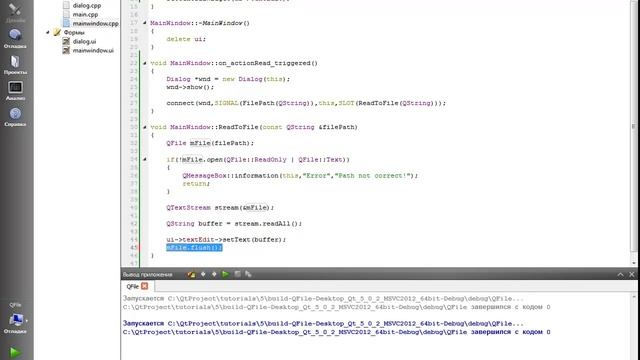Open the Справка (Help) mode
This screenshot has height=360, width=640.
[15, 117]
